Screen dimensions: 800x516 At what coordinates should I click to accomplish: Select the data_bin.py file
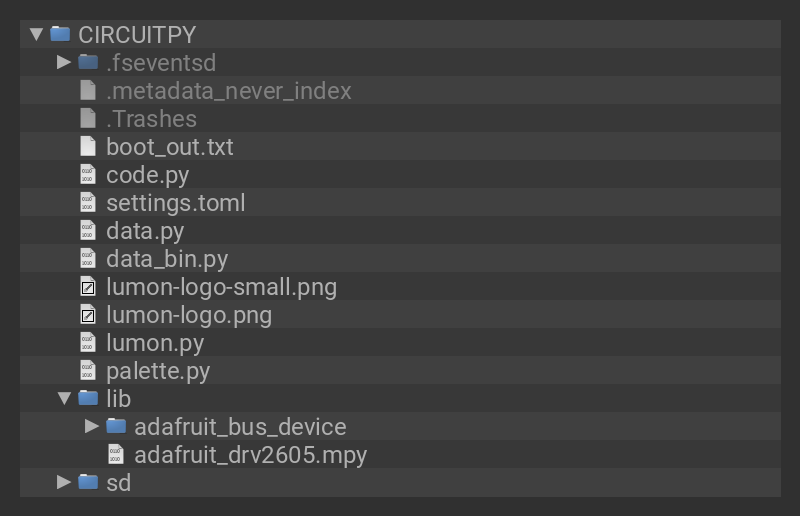(x=167, y=259)
